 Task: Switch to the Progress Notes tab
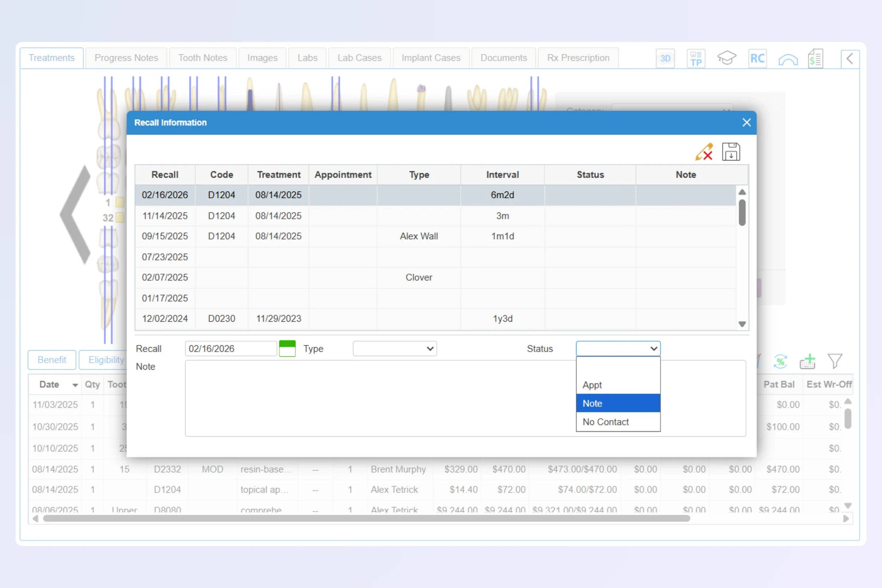pos(126,58)
